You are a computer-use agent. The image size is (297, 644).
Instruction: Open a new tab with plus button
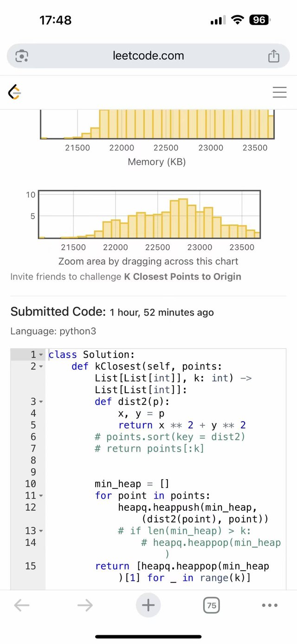148,605
